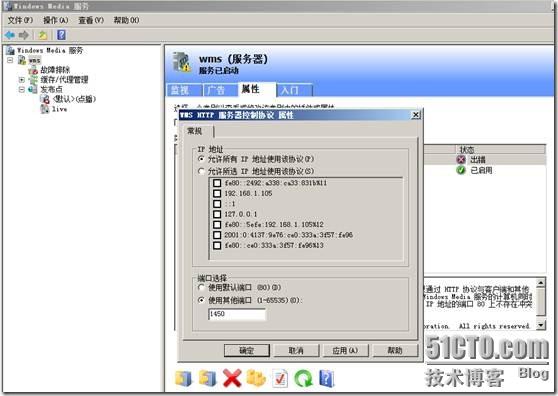This screenshot has height=396, width=558.
Task: Open the 操作(A) menu
Action: tap(56, 20)
